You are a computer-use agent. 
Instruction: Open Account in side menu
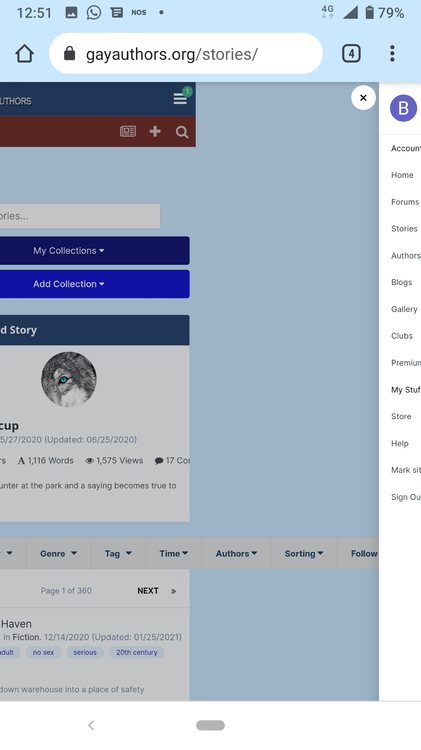click(406, 148)
